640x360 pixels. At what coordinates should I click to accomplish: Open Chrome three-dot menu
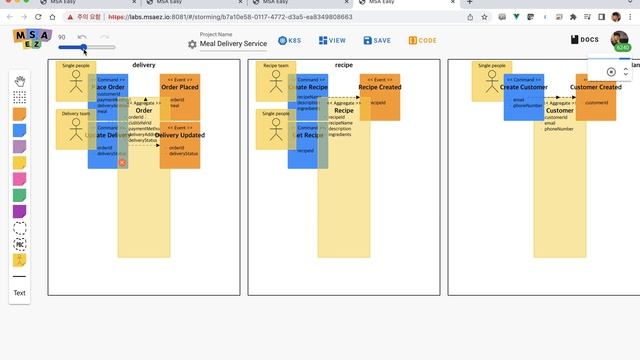pos(630,17)
